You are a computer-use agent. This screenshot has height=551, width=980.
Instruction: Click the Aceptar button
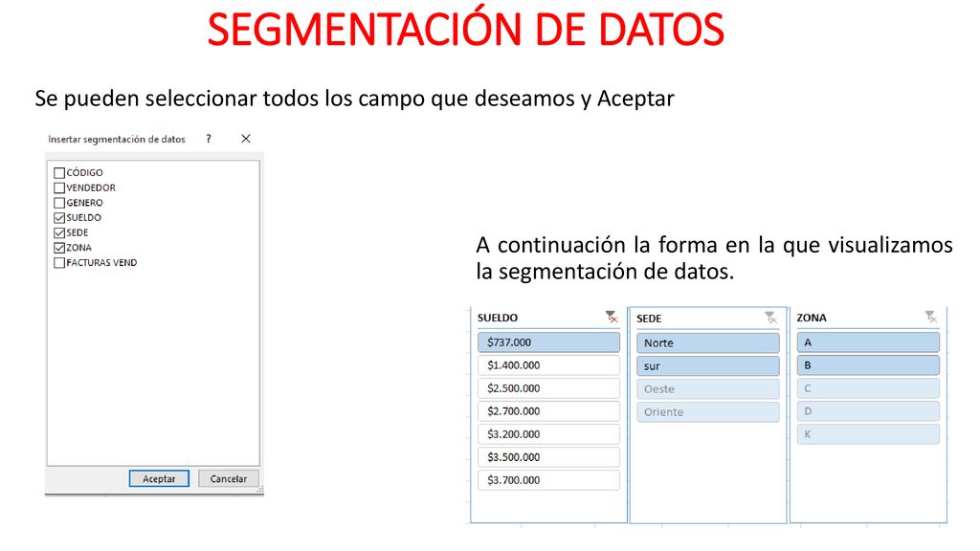click(159, 478)
